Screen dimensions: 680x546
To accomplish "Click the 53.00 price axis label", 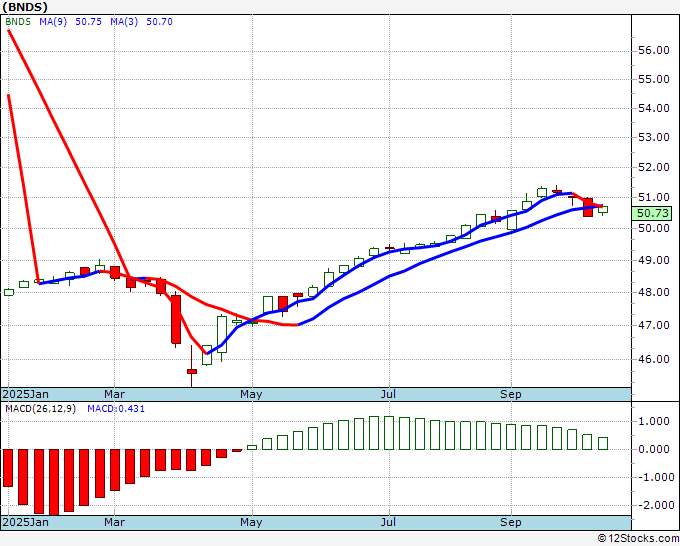I will [x=654, y=137].
